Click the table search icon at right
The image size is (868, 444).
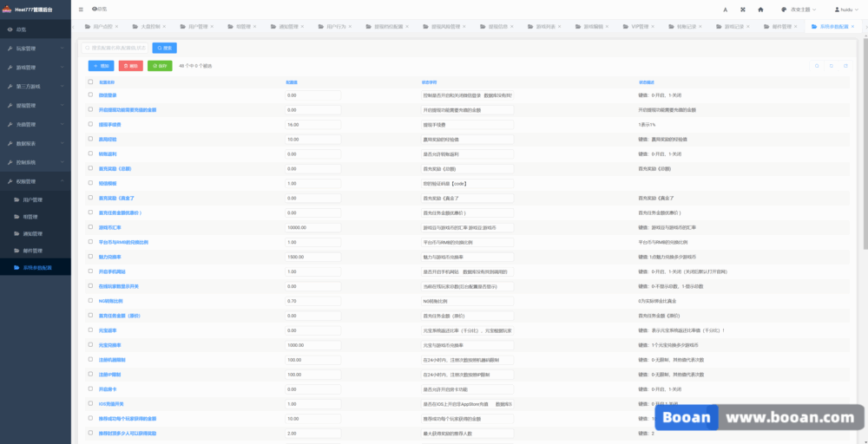click(x=816, y=65)
